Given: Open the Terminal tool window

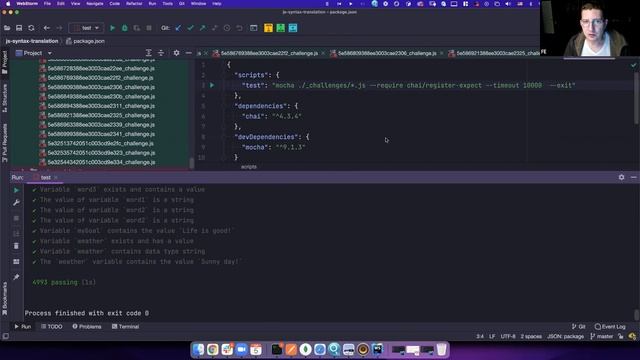Looking at the screenshot, I should (x=125, y=327).
